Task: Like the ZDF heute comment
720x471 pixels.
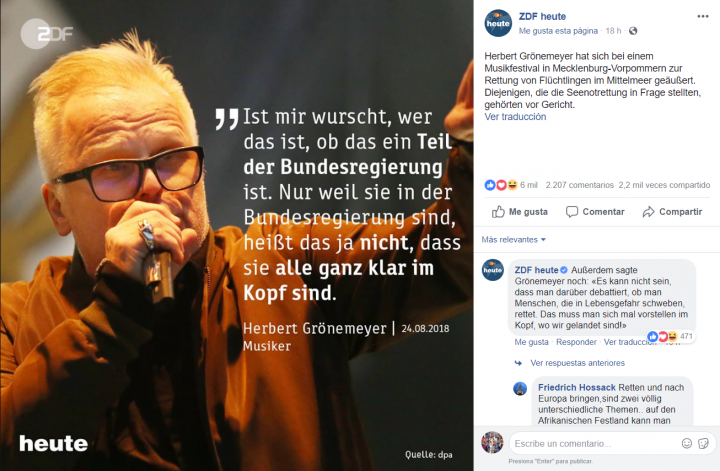Action: (x=531, y=342)
